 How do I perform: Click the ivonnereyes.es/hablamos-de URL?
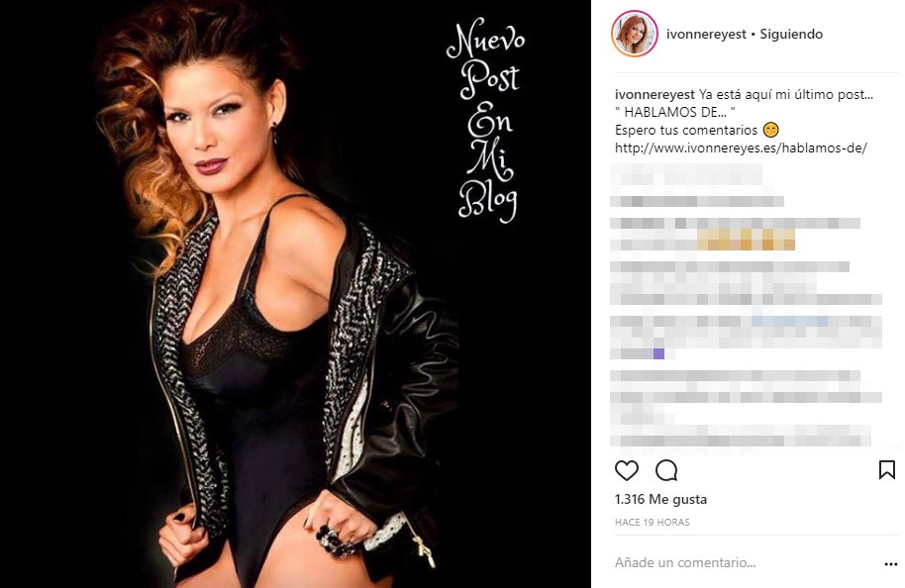click(741, 148)
